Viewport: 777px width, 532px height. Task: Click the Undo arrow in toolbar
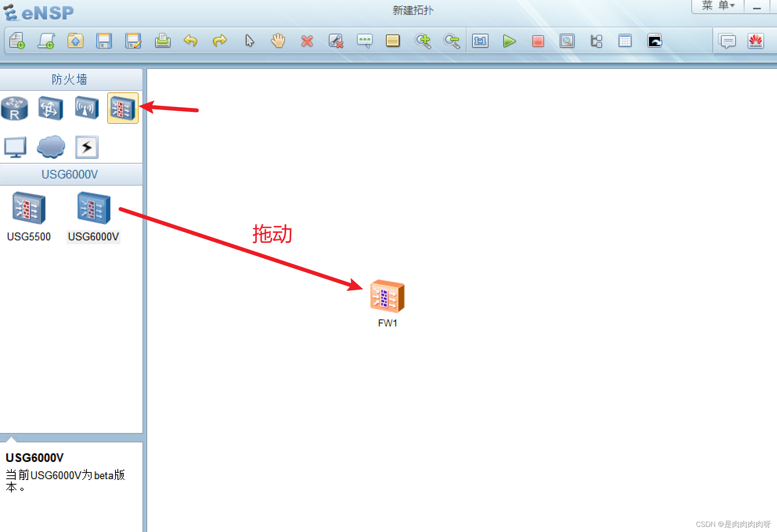191,41
